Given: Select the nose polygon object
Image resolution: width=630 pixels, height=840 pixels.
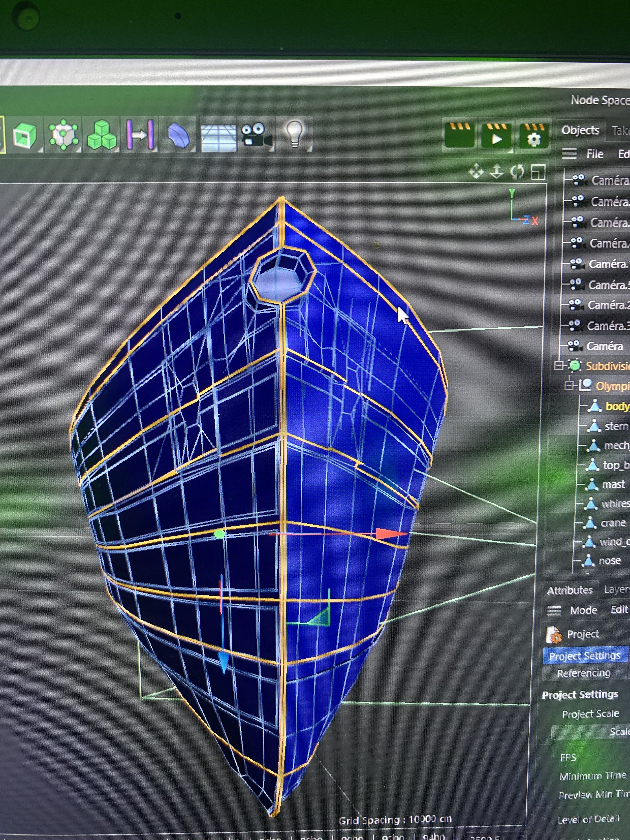Looking at the screenshot, I should pos(610,561).
